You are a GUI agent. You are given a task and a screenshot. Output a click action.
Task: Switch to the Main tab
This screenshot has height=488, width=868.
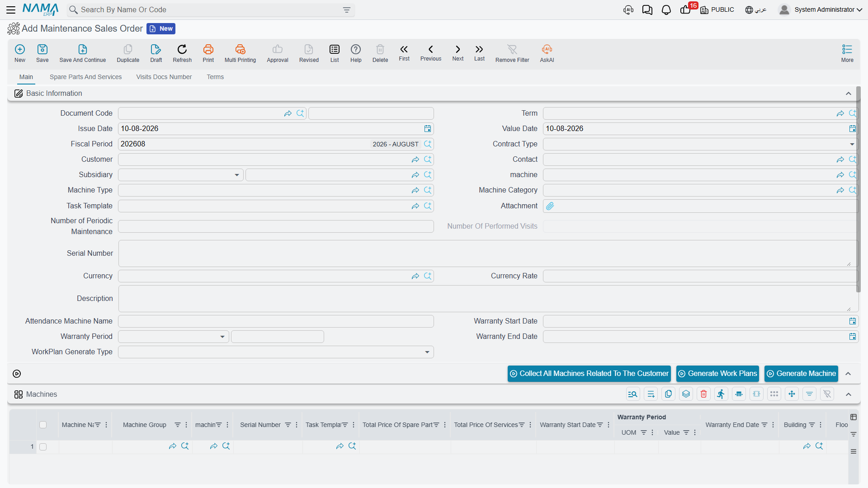click(x=26, y=77)
